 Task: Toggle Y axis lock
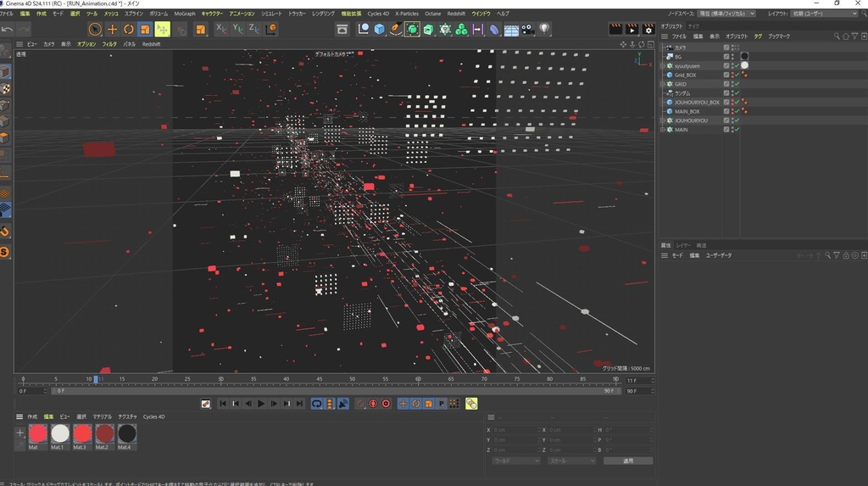tap(237, 29)
